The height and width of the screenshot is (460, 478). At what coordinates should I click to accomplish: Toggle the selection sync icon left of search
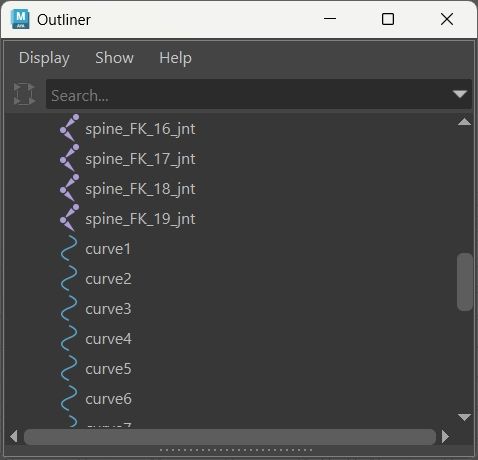click(x=24, y=94)
